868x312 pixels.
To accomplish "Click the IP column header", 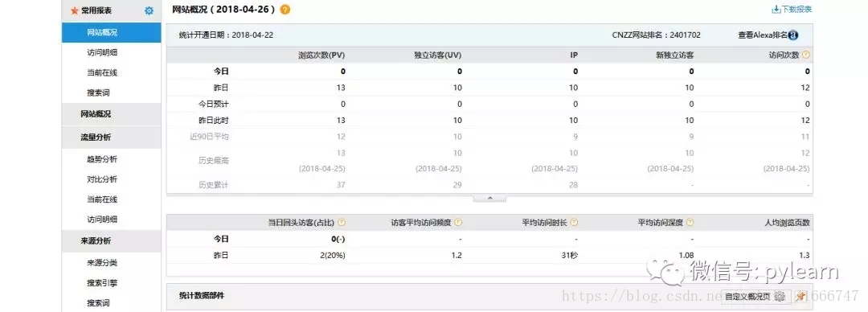I will coord(574,55).
